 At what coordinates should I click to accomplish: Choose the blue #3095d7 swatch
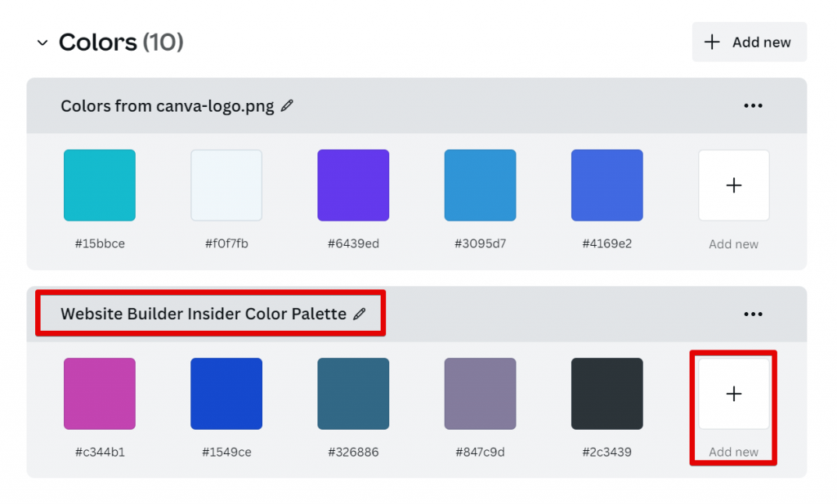point(480,185)
